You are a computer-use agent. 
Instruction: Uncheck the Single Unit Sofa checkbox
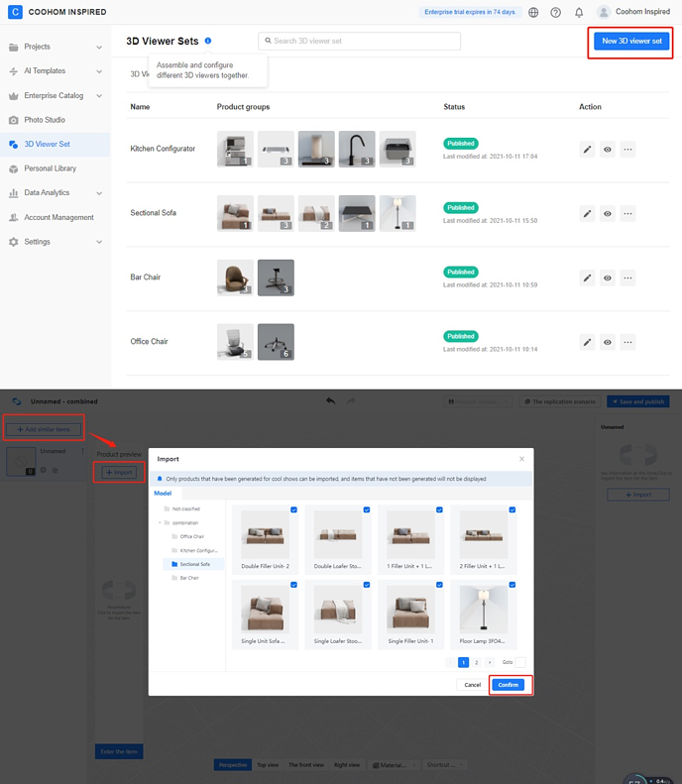tap(293, 585)
